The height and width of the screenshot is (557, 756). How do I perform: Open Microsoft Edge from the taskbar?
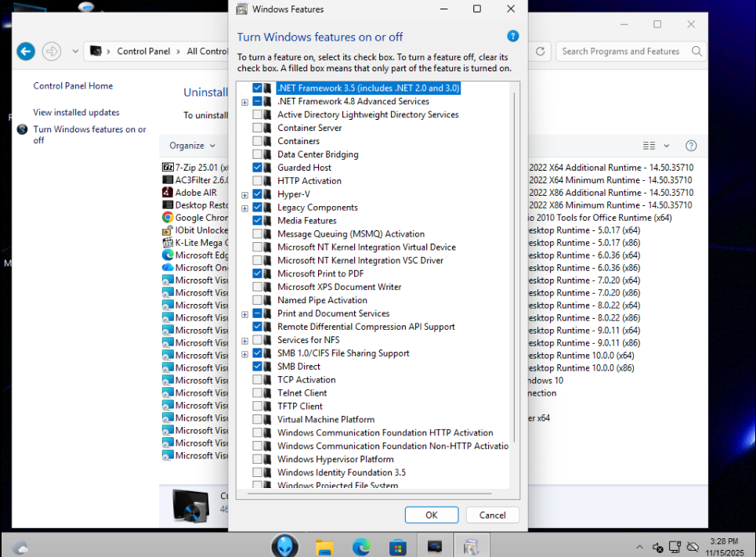tap(361, 546)
